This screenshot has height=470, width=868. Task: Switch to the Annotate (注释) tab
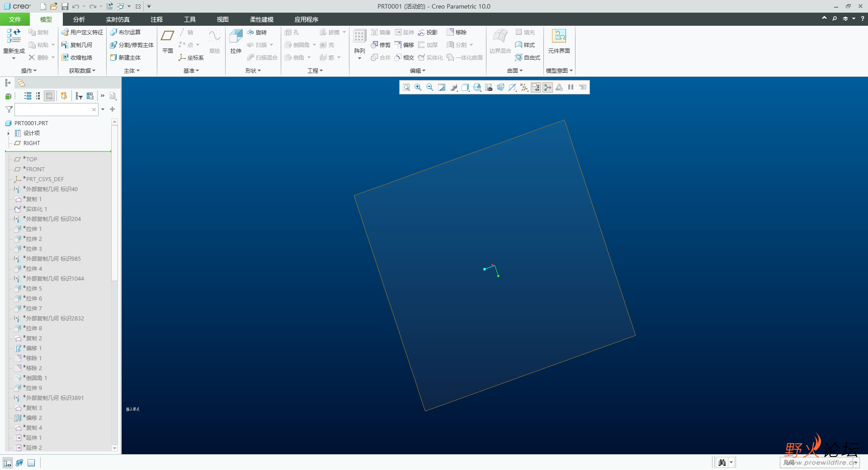click(x=157, y=19)
